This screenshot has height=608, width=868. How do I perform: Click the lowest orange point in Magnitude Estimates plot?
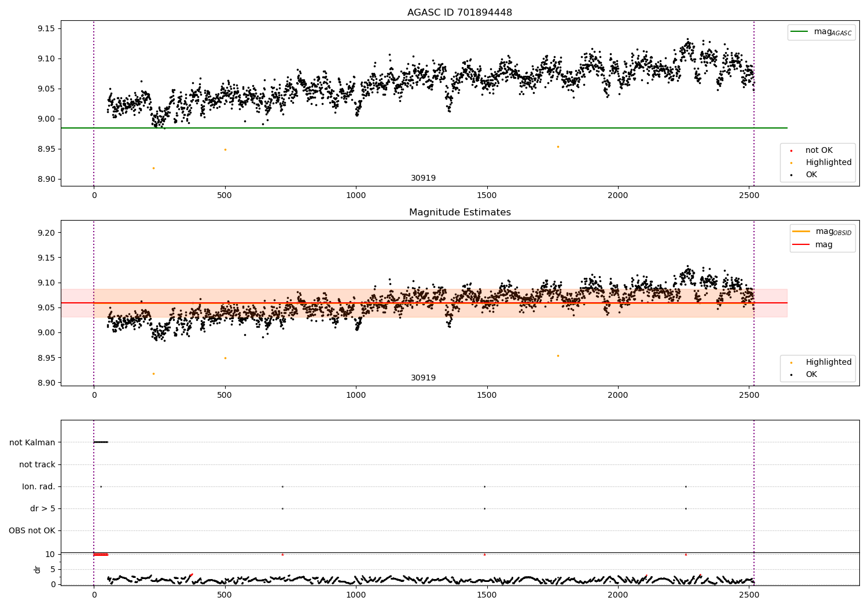pyautogui.click(x=153, y=373)
